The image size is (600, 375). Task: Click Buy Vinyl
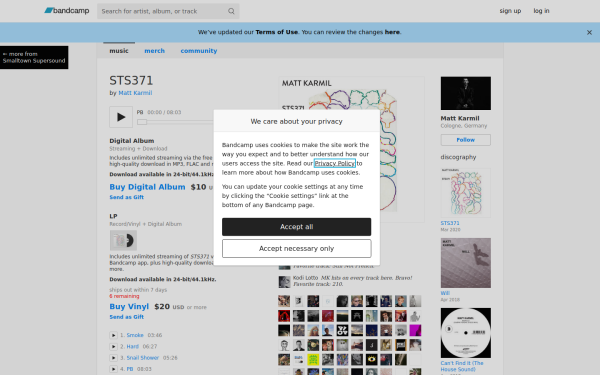129,307
